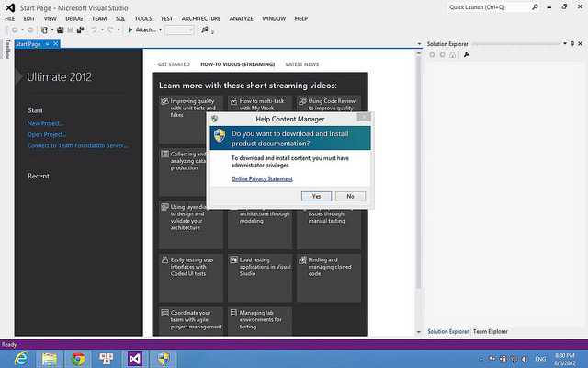Open the document tabs list dropdown
The image size is (588, 368).
[x=419, y=44]
